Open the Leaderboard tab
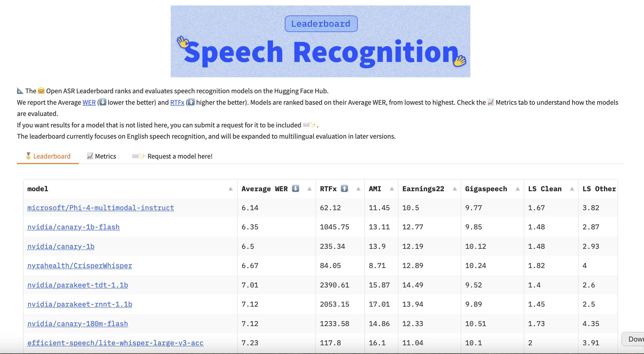The image size is (644, 354). 48,156
